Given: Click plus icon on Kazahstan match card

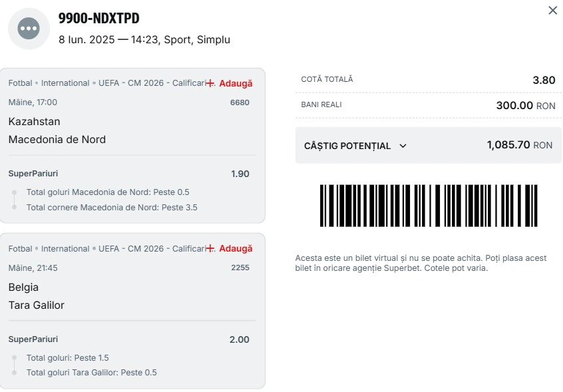Looking at the screenshot, I should [x=210, y=83].
